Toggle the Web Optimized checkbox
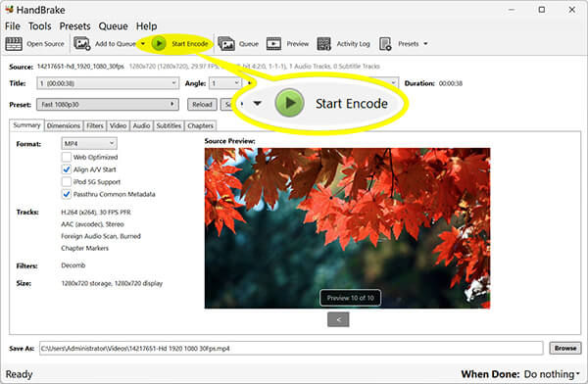 click(67, 157)
